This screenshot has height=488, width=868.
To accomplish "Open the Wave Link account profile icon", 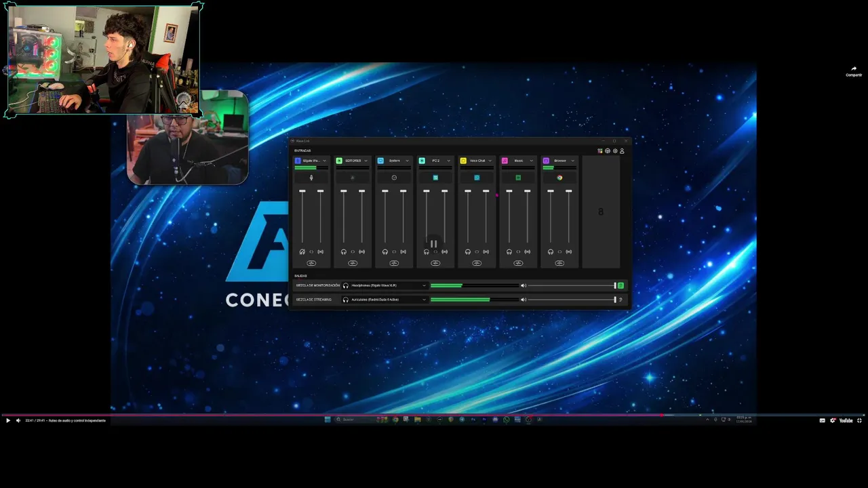I will (622, 150).
